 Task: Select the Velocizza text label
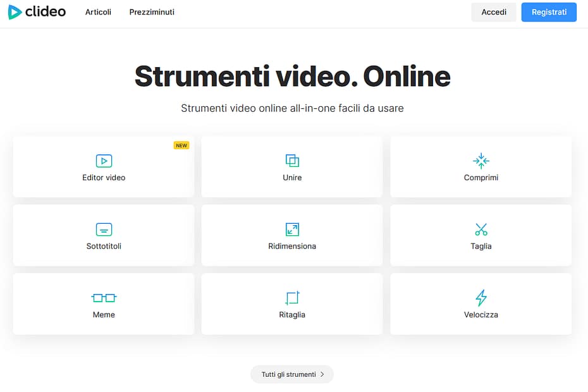click(x=481, y=314)
